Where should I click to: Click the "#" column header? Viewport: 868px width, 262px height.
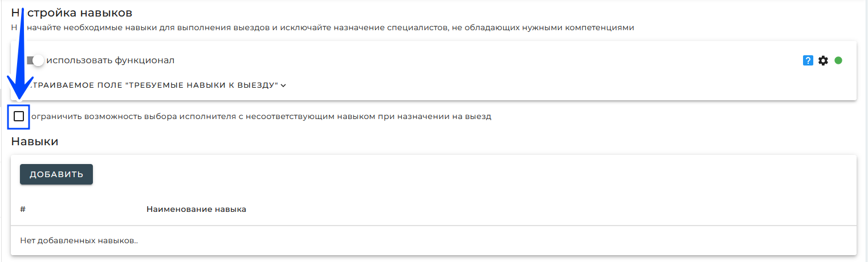click(x=23, y=209)
